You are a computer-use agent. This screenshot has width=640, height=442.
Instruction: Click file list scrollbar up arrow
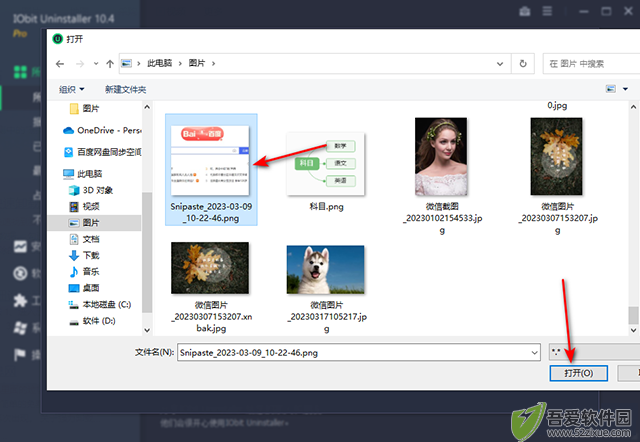(633, 107)
